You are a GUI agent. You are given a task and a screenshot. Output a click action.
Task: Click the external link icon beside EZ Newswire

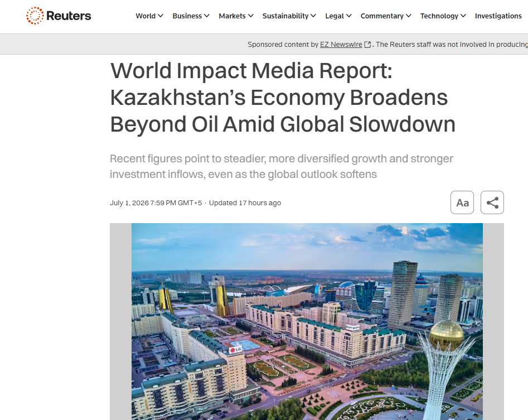pos(367,45)
